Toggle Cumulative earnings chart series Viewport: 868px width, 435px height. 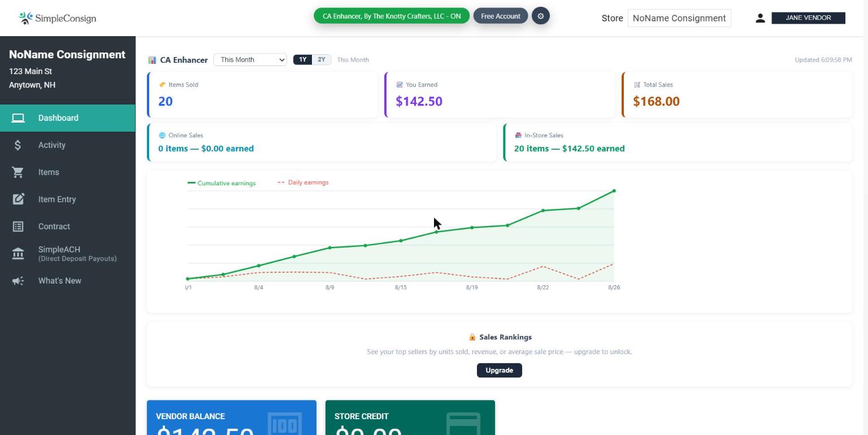coord(222,183)
